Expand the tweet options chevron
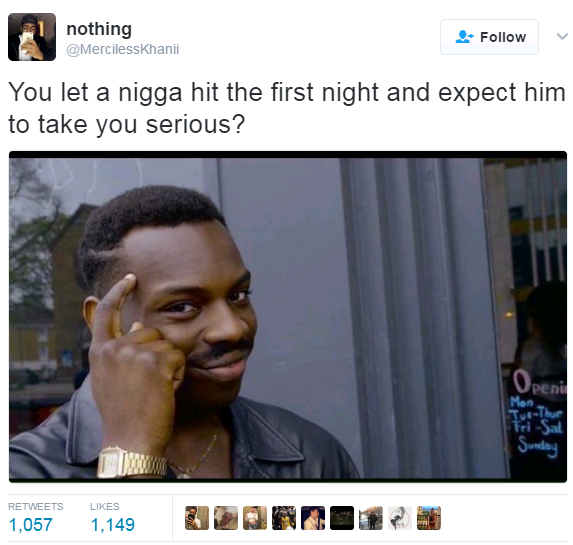Screen dimensions: 573x545 click(x=562, y=36)
